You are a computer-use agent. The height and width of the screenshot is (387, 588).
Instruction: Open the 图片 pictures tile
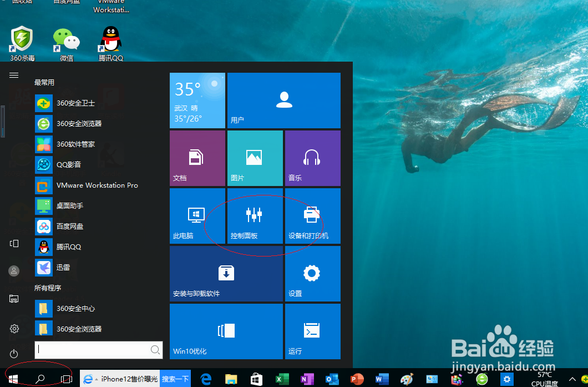(255, 158)
